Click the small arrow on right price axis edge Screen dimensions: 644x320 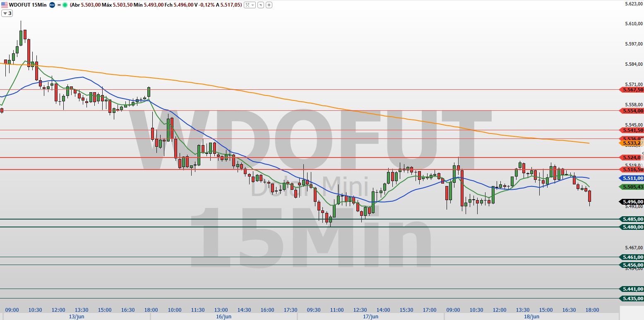coord(642,153)
